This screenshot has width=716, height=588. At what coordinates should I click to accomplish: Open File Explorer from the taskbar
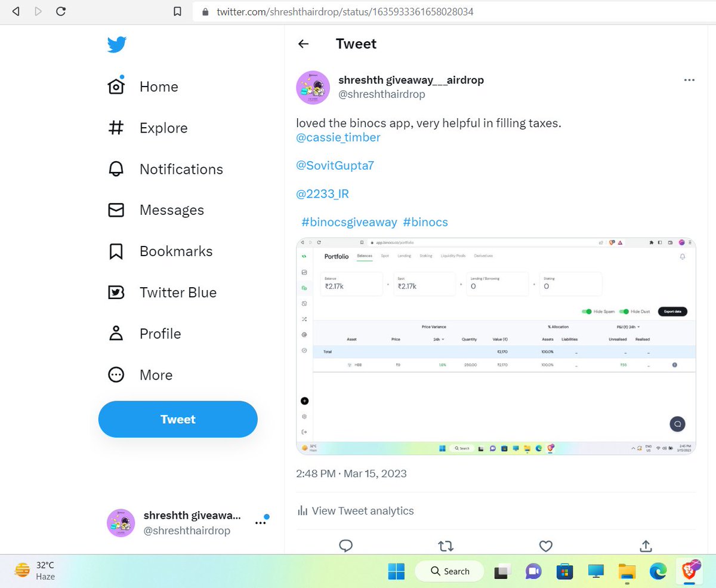(626, 571)
